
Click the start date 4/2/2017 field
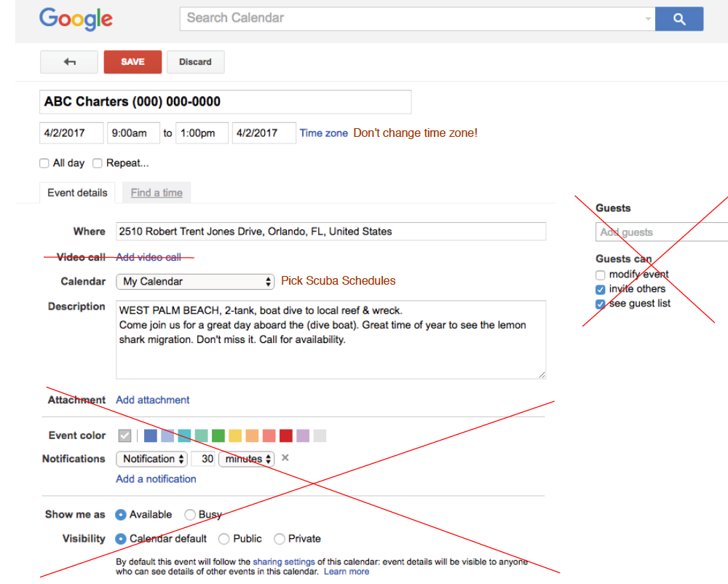(x=71, y=133)
